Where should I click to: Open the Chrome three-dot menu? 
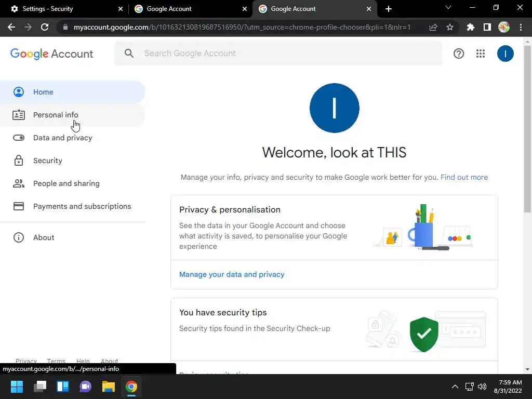pyautogui.click(x=521, y=27)
